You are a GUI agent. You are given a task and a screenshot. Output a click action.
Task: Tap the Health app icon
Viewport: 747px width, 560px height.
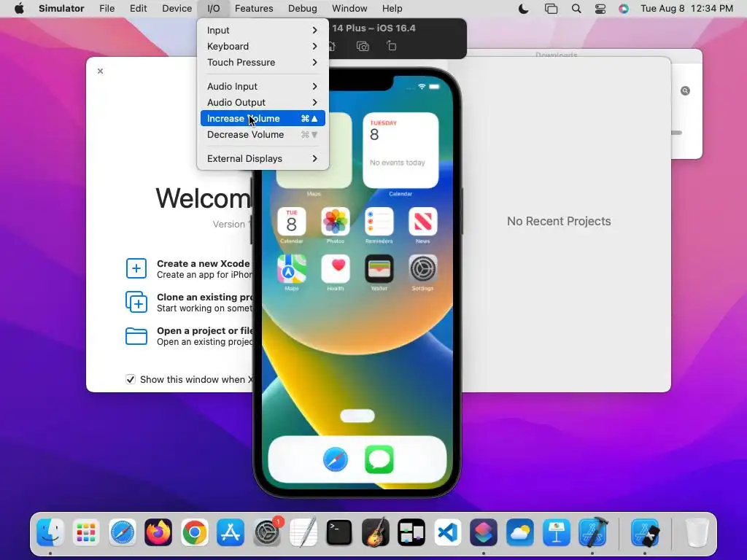(x=336, y=268)
